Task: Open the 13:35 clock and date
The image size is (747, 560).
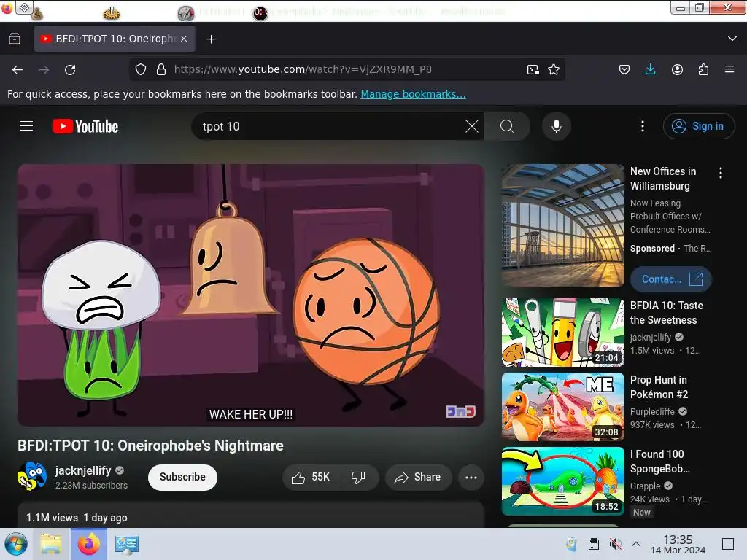Action: (x=678, y=544)
